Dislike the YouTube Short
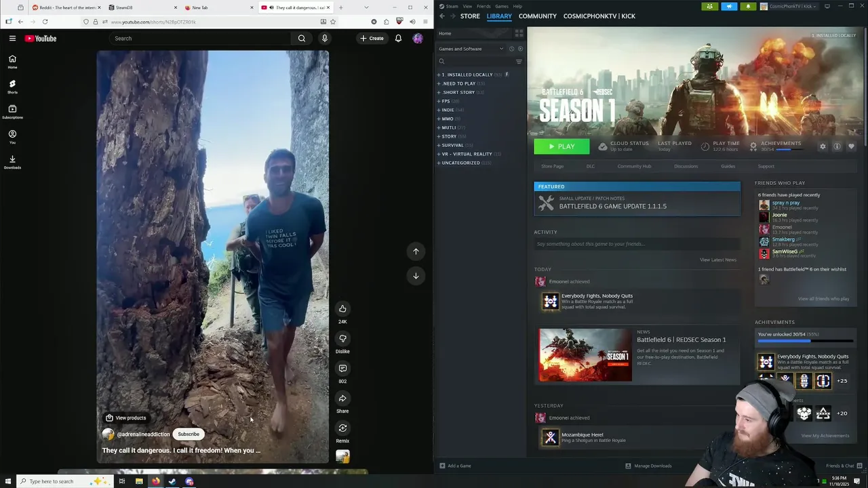Viewport: 868px width, 488px height. (x=342, y=338)
